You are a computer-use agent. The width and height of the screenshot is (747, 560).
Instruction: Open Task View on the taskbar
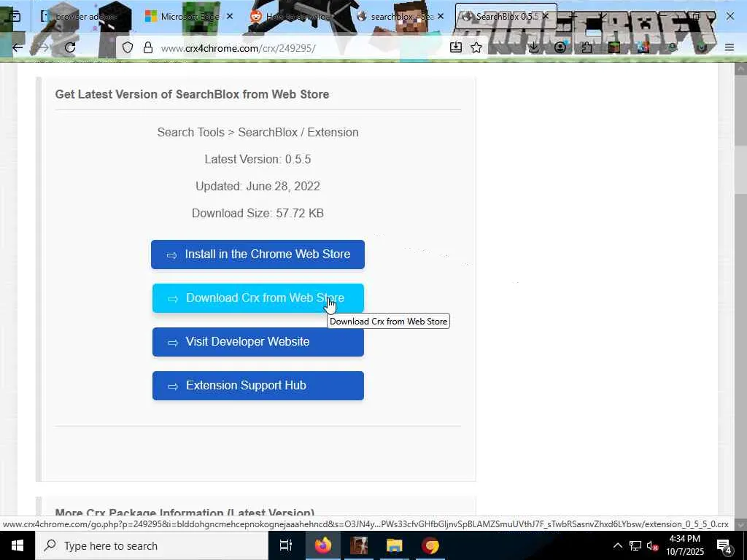286,545
